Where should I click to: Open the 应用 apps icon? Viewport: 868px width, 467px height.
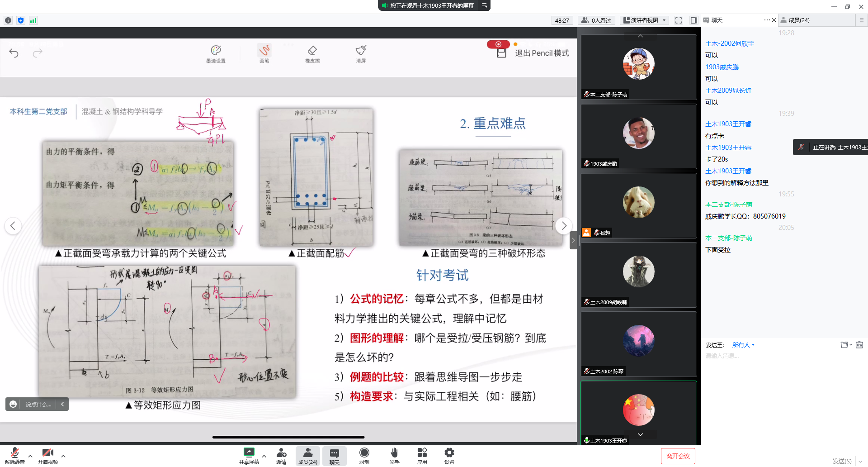(x=422, y=455)
